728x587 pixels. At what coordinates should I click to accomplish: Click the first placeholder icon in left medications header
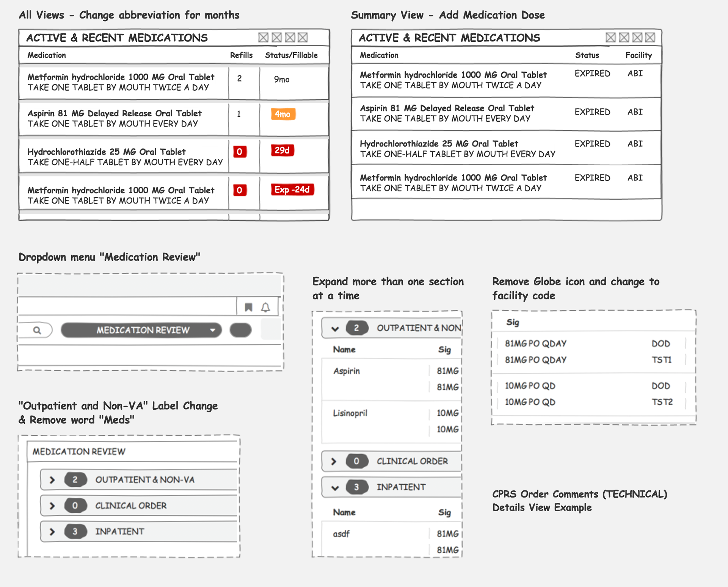coord(263,38)
